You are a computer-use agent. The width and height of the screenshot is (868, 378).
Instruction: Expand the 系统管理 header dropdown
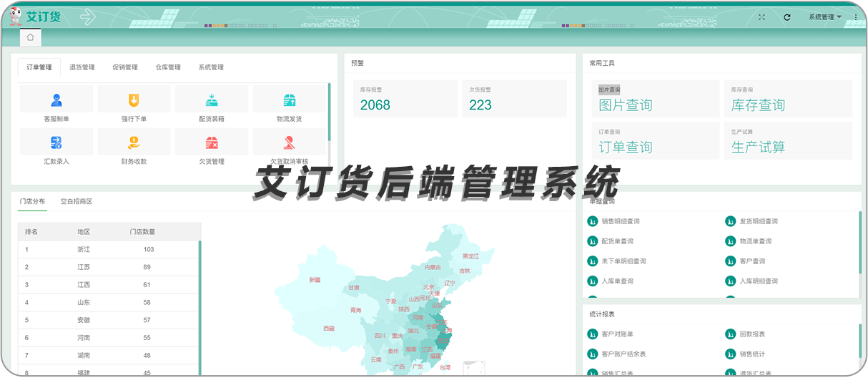tap(825, 17)
